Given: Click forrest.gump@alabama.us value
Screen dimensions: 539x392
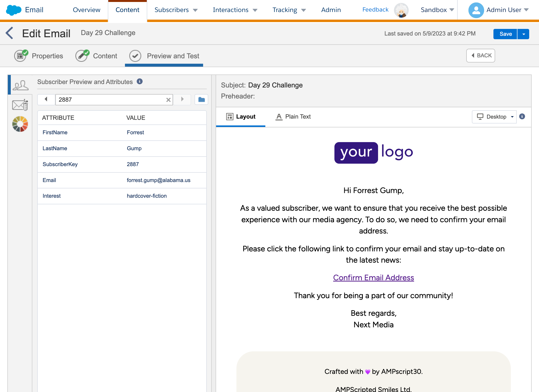Looking at the screenshot, I should (159, 180).
